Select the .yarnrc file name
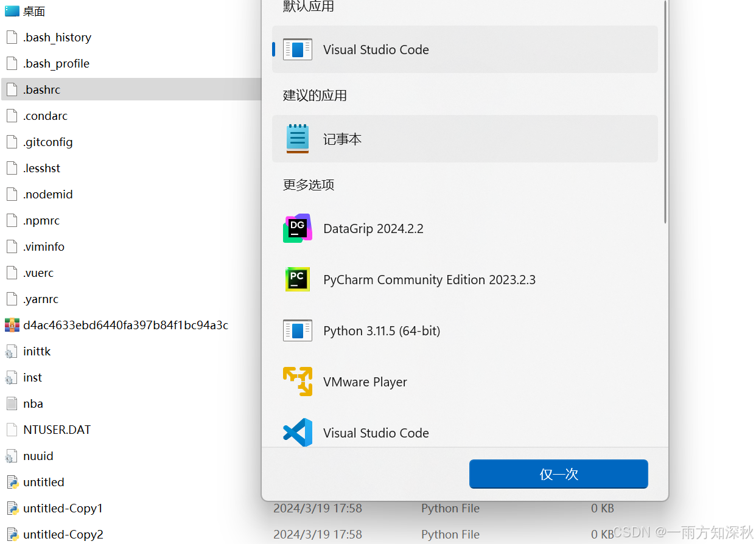Screen dimensions: 756x544 tap(41, 299)
